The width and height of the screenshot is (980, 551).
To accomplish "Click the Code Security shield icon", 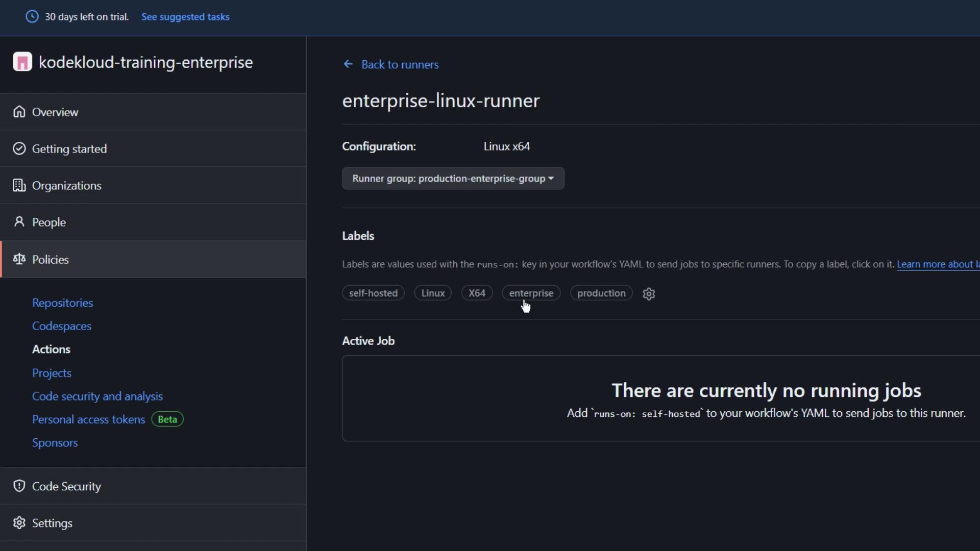I will pyautogui.click(x=19, y=486).
